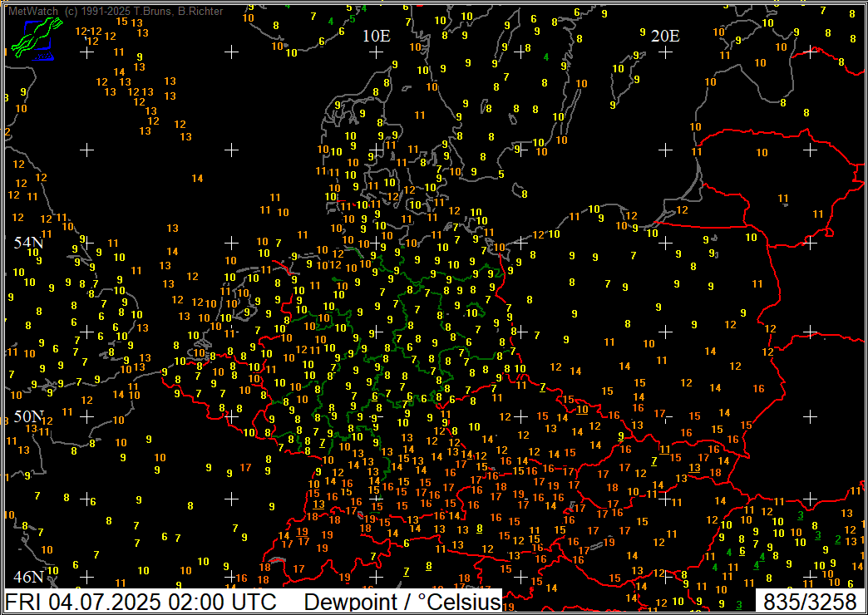
Task: Select the 20E longitude label
Action: pyautogui.click(x=665, y=37)
